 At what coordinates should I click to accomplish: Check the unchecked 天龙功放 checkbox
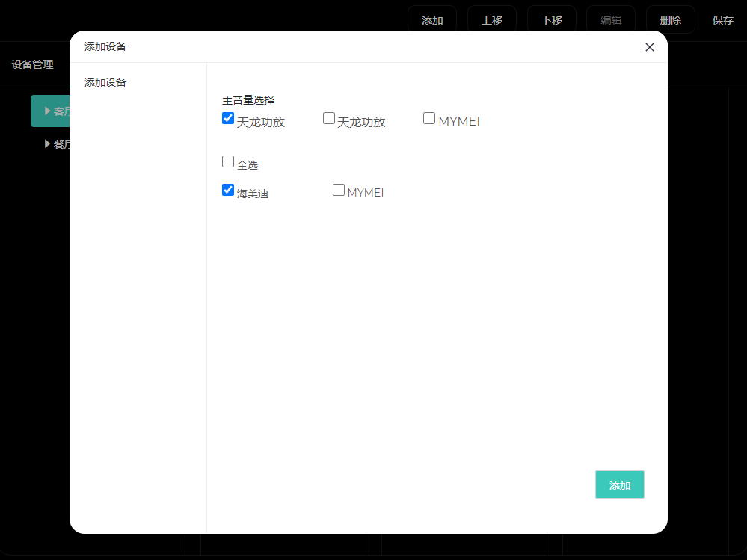point(329,118)
